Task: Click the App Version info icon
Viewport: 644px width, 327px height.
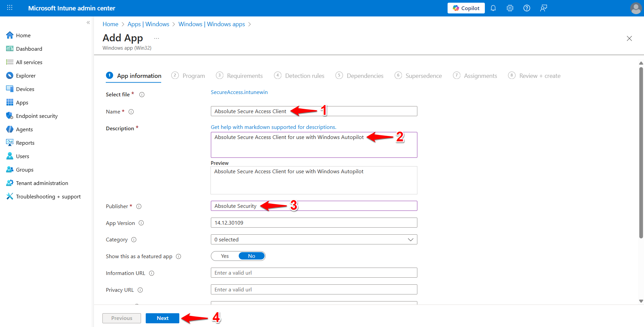Action: click(x=141, y=223)
